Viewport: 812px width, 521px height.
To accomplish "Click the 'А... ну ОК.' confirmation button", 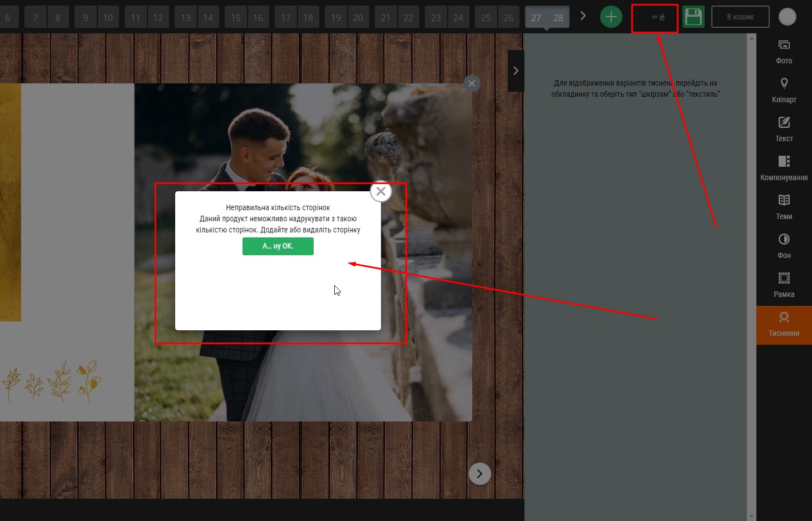I will coord(278,246).
